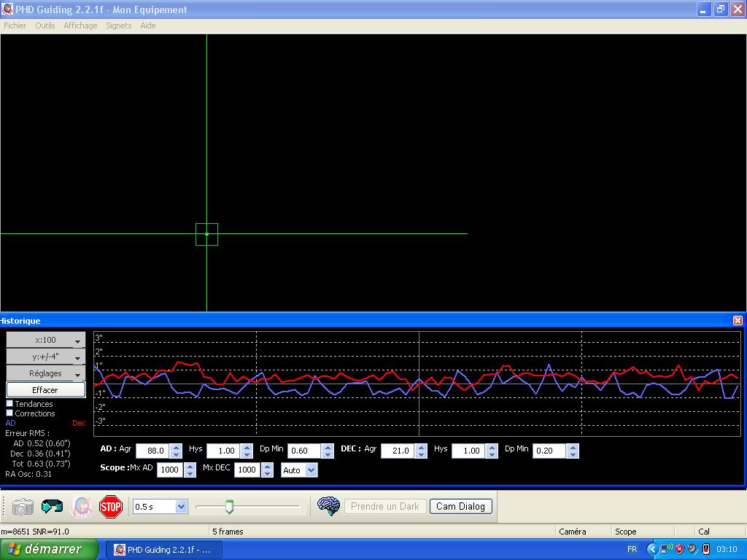Click the 'Tot 0.63 (0.73")' RMS text
747x560 pixels.
tap(41, 463)
